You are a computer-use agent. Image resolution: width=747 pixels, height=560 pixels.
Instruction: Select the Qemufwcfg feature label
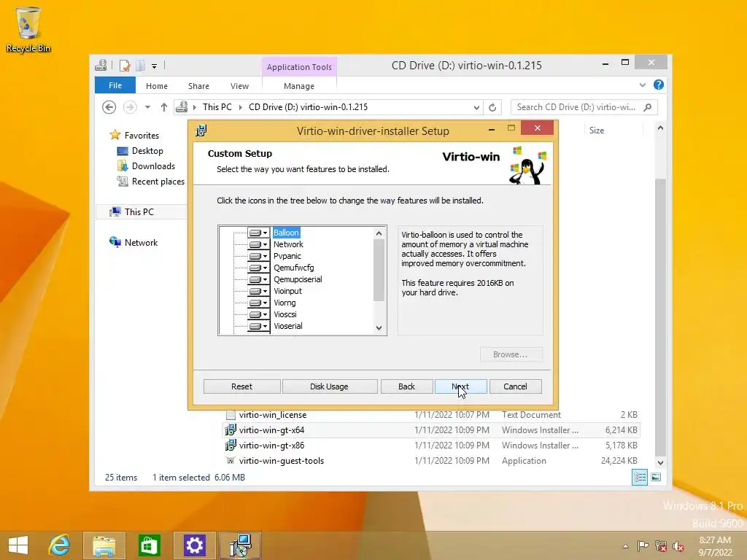tap(293, 268)
